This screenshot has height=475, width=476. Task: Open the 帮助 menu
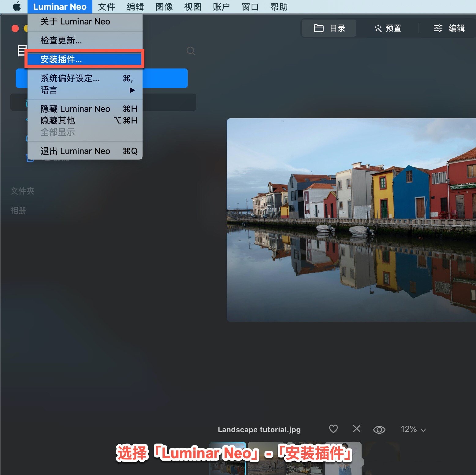279,7
